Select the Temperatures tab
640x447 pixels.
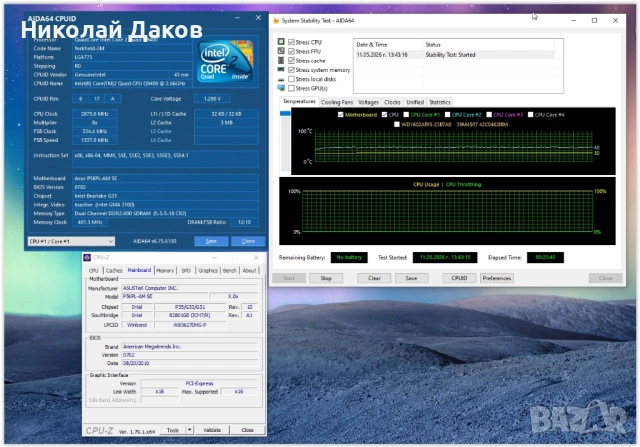pyautogui.click(x=299, y=101)
